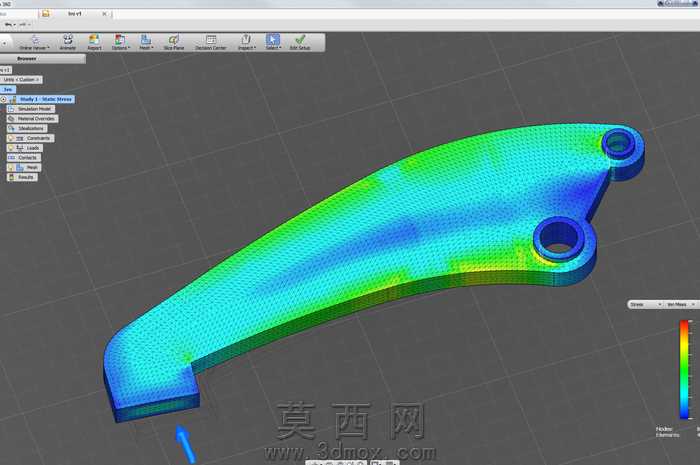Close the v1 document tab
Screen dimensions: 700x465
click(x=104, y=14)
